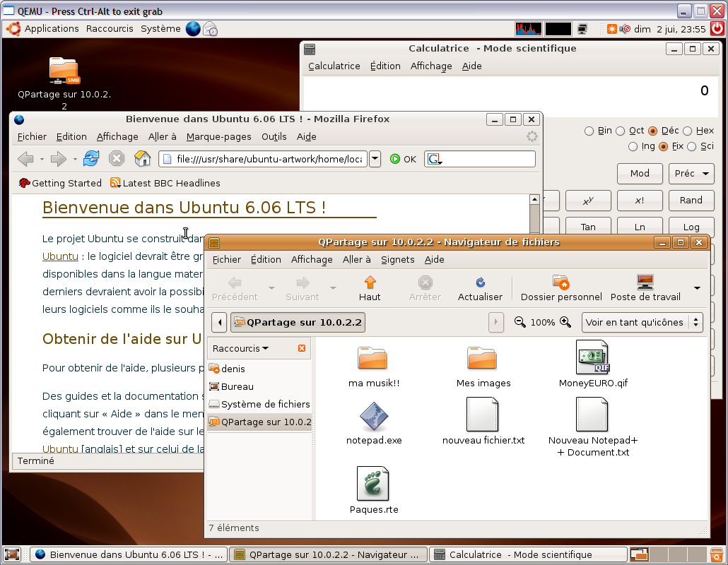This screenshot has width=728, height=565.
Task: Click the volume icon in system tray
Action: (625, 29)
